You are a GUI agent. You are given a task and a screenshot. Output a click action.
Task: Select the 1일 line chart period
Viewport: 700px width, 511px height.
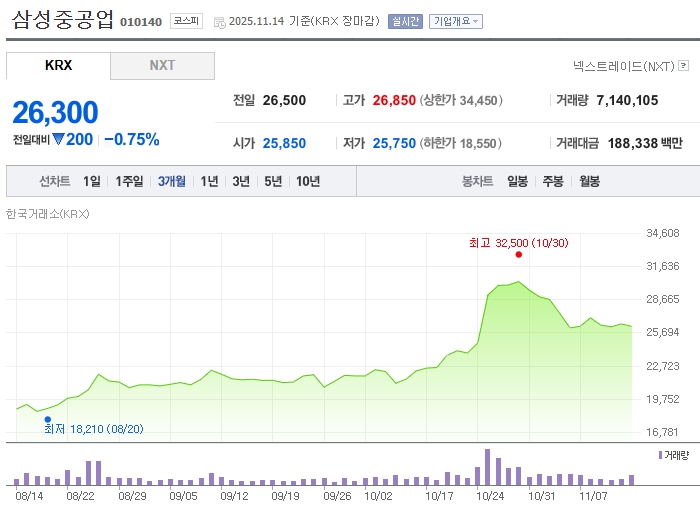click(x=92, y=181)
